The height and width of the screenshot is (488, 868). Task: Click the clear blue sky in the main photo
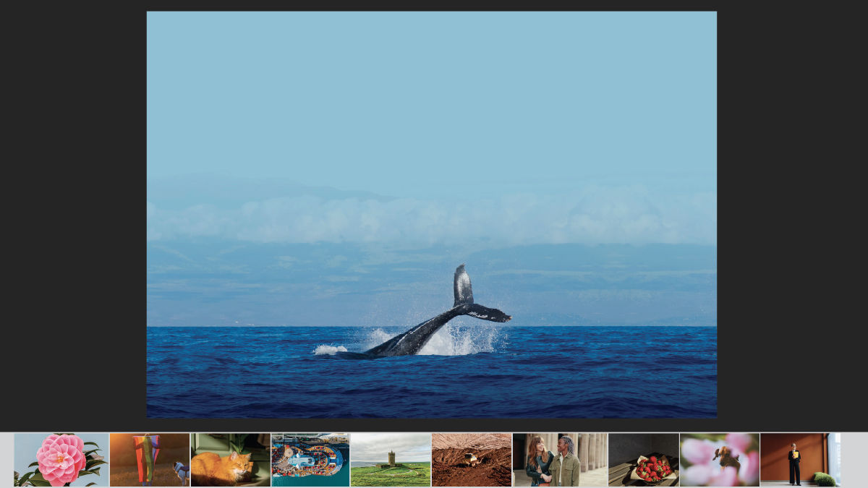pyautogui.click(x=432, y=94)
